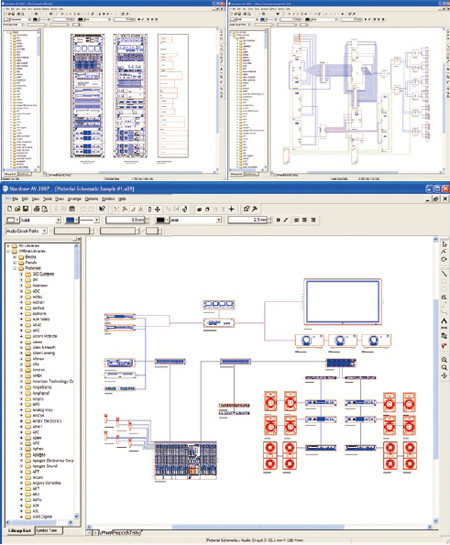Click the blue line color swatch
This screenshot has width=450, height=545.
point(70,220)
